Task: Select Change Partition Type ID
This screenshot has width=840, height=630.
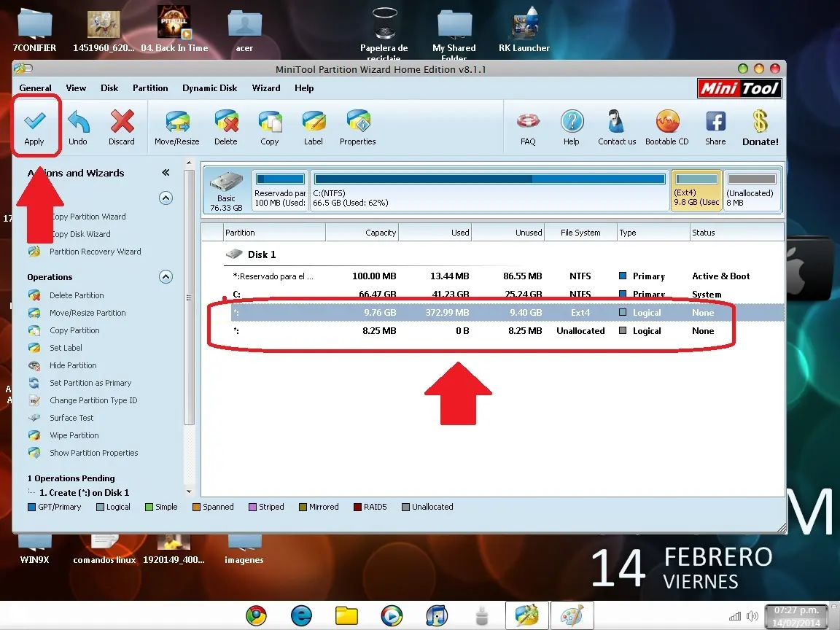Action: point(93,400)
